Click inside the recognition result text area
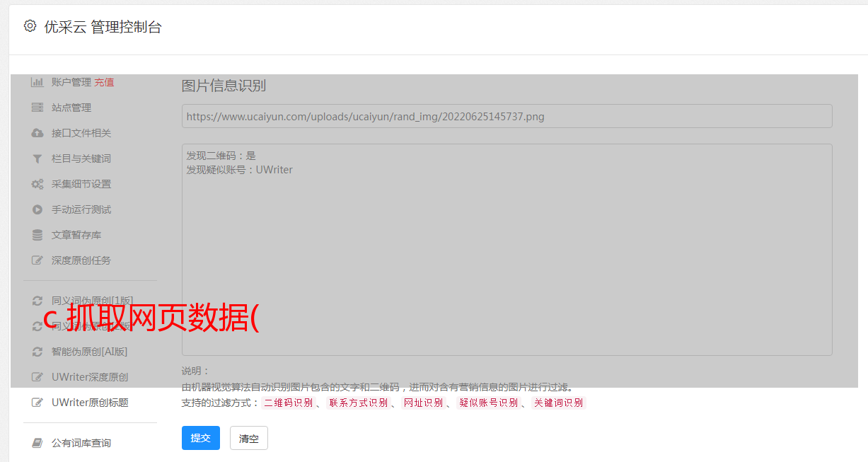Image resolution: width=868 pixels, height=462 pixels. pos(507,249)
